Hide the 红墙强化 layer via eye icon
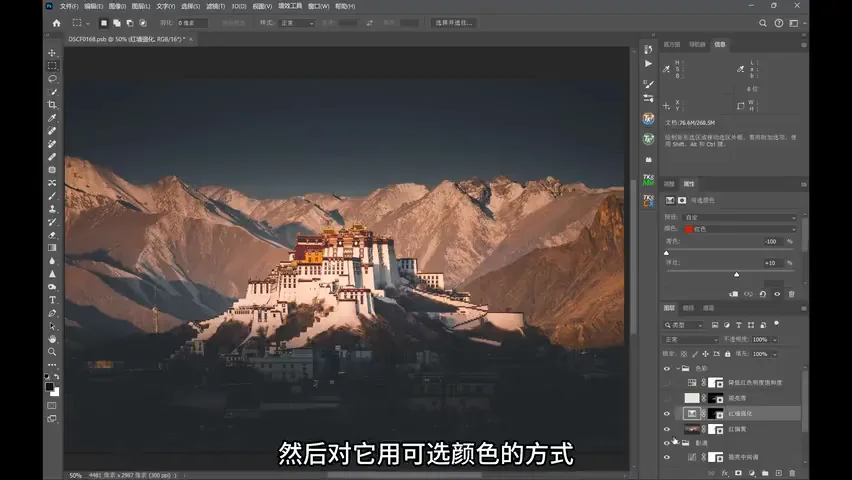 coord(667,414)
